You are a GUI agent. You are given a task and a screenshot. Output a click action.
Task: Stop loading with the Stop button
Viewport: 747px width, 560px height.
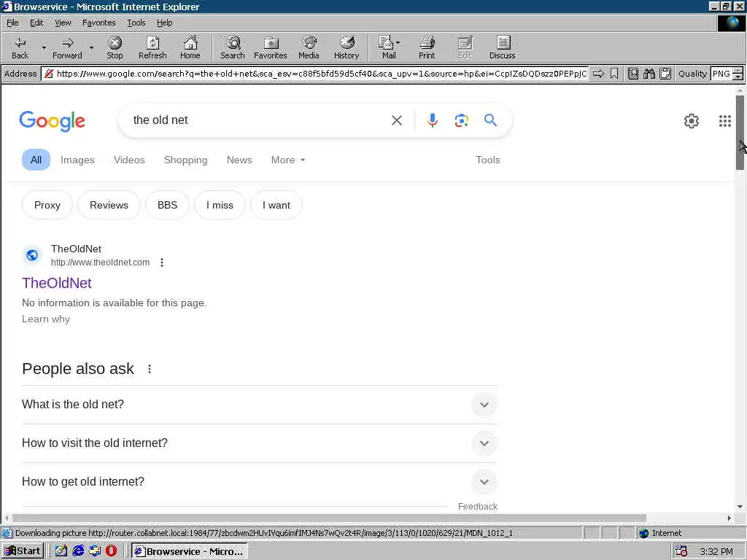pos(115,48)
